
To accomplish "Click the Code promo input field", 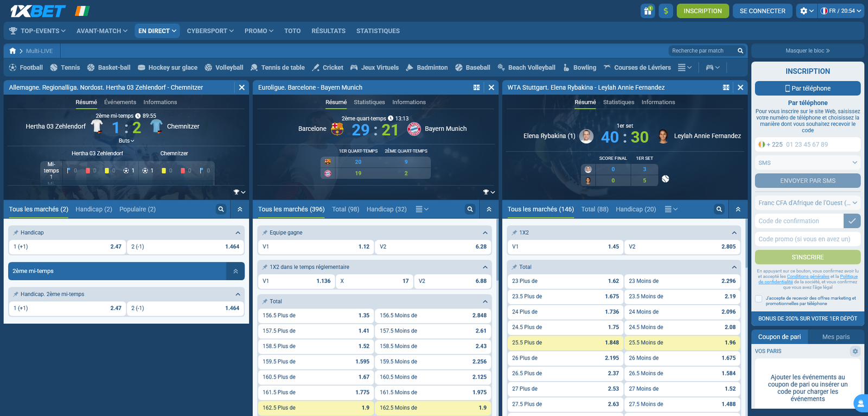I will pyautogui.click(x=808, y=239).
